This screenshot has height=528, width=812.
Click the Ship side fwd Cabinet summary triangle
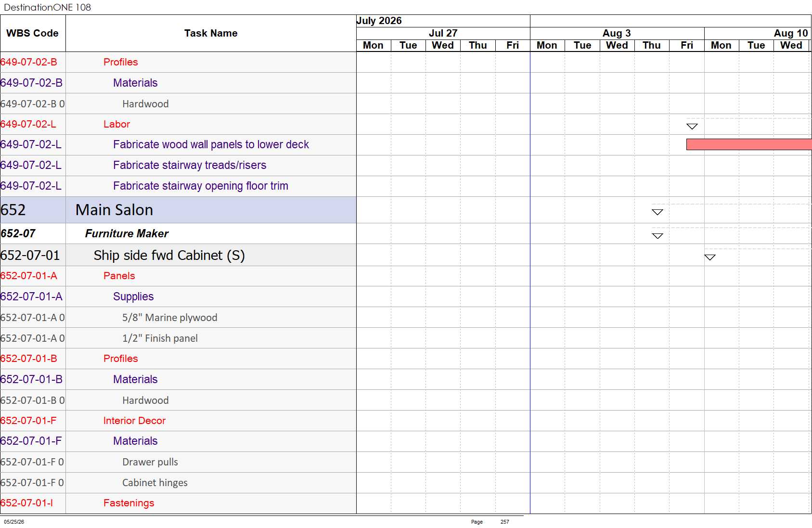(710, 258)
